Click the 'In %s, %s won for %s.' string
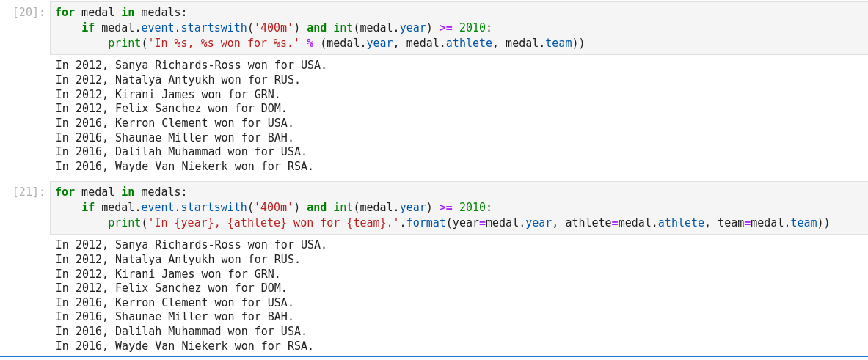The width and height of the screenshot is (868, 360). (224, 43)
